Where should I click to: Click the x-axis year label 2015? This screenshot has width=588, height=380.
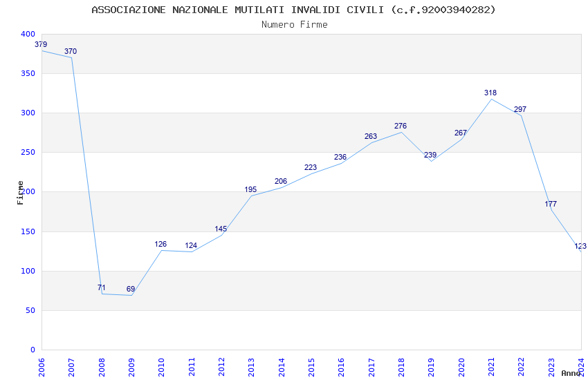[x=311, y=368]
